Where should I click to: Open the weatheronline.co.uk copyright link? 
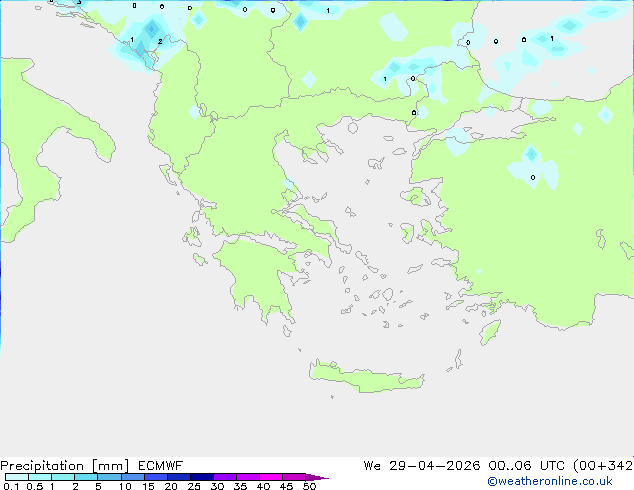(x=550, y=481)
